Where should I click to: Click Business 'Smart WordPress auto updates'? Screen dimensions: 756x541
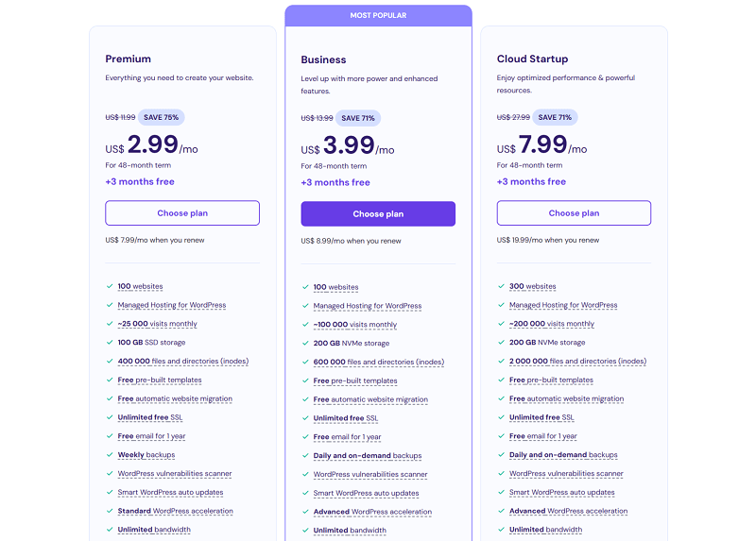(x=366, y=493)
